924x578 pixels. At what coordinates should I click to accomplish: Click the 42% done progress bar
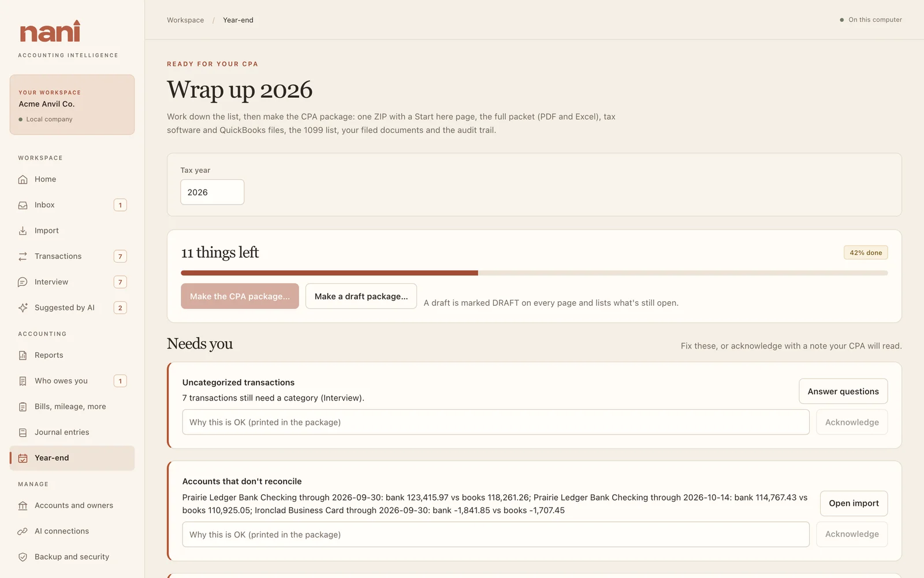click(x=534, y=273)
